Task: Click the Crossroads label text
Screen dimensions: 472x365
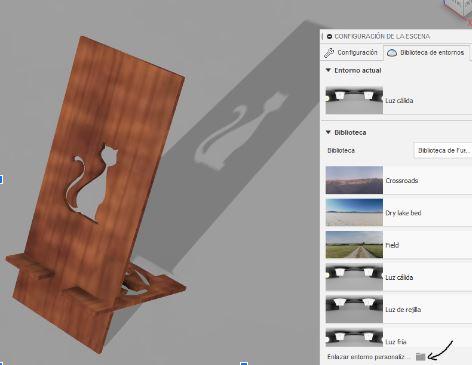Action: [x=402, y=180]
